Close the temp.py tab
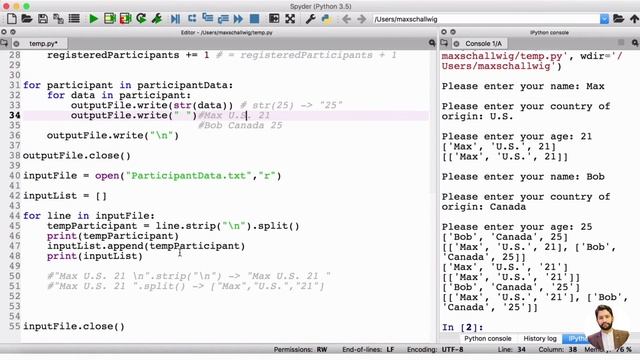The width and height of the screenshot is (640, 360). [x=16, y=44]
